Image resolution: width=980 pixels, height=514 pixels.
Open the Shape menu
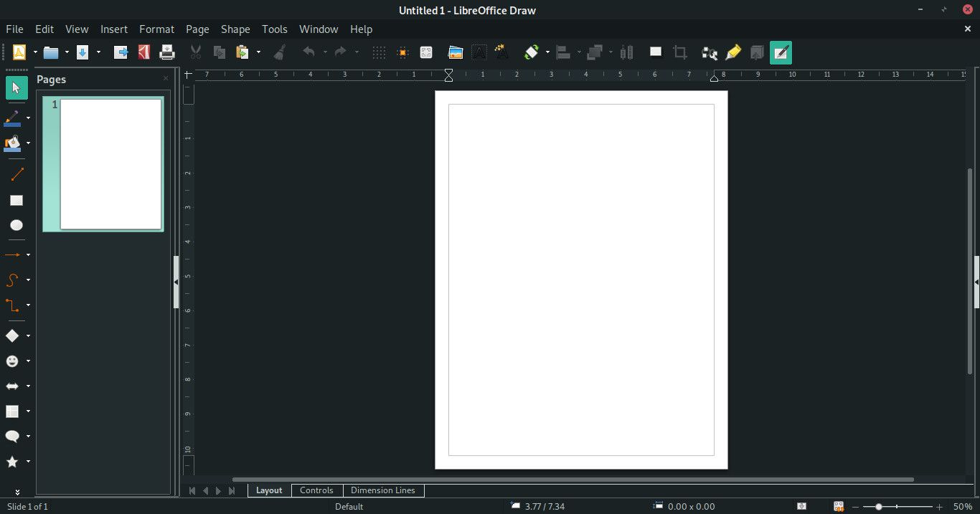(235, 29)
